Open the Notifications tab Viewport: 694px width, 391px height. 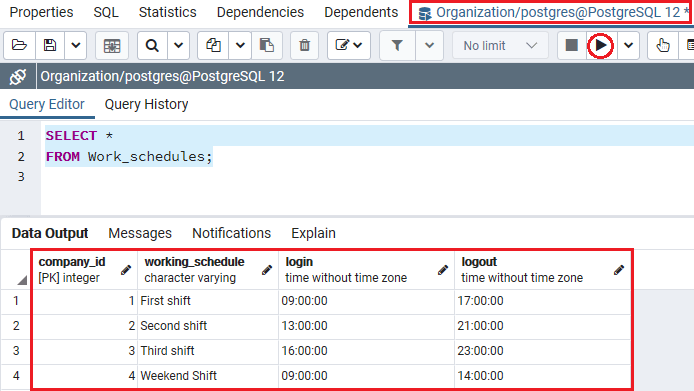pos(231,233)
